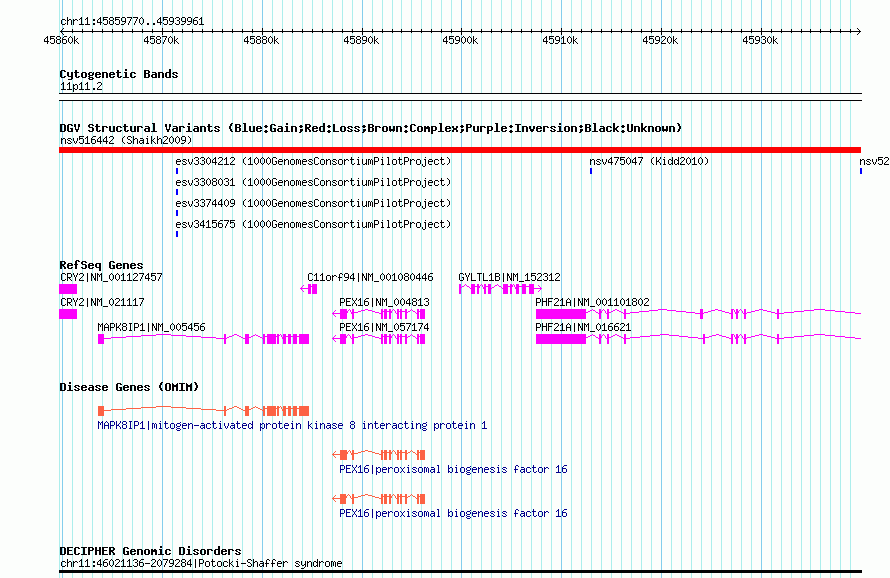Click the nsv516442 (Shaikh2009) variant label
The width and height of the screenshot is (890, 578).
126,140
